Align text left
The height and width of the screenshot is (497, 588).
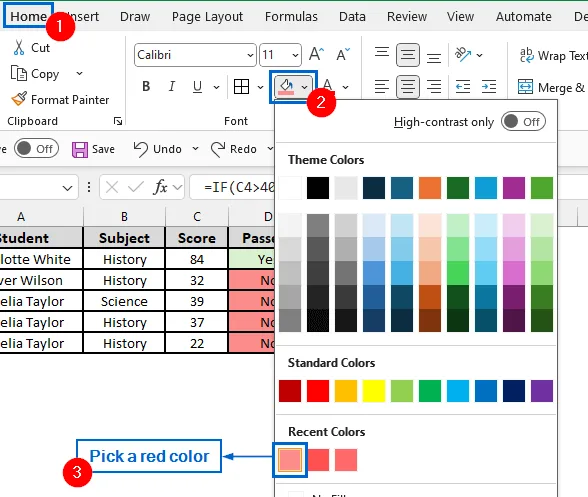coord(382,87)
